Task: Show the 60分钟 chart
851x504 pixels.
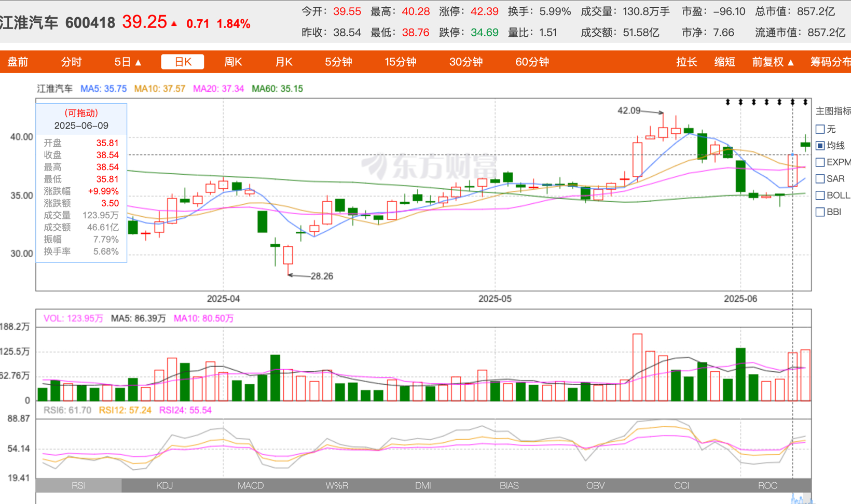Action: click(x=532, y=62)
